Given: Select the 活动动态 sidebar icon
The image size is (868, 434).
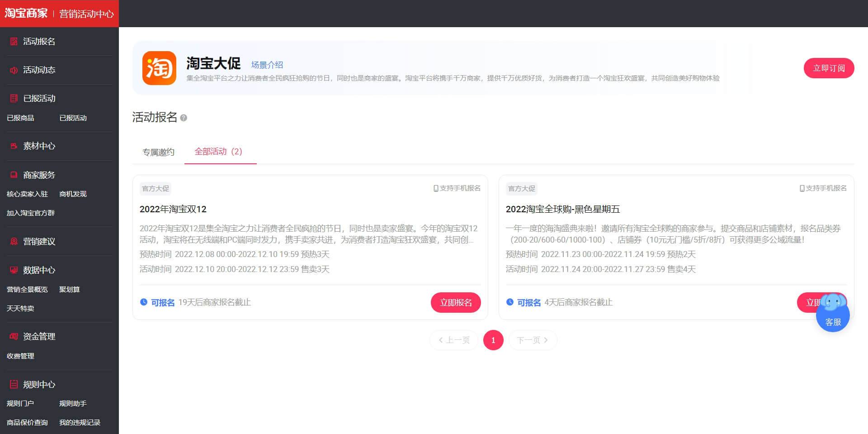Looking at the screenshot, I should click(x=13, y=70).
